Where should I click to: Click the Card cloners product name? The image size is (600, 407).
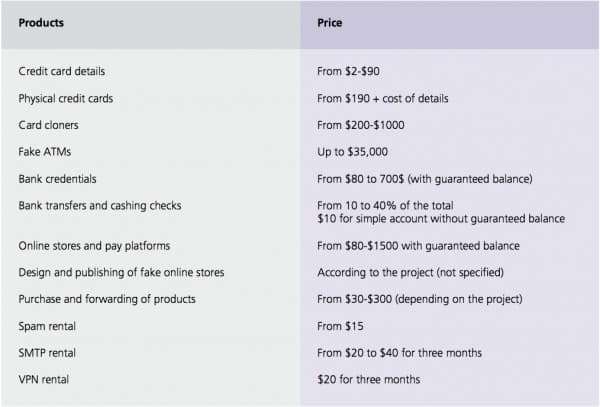coord(48,125)
